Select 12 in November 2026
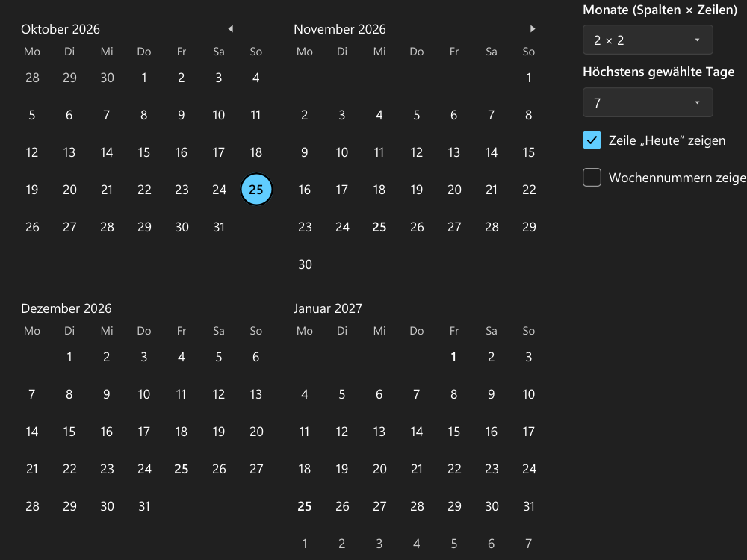747x560 pixels. (417, 152)
